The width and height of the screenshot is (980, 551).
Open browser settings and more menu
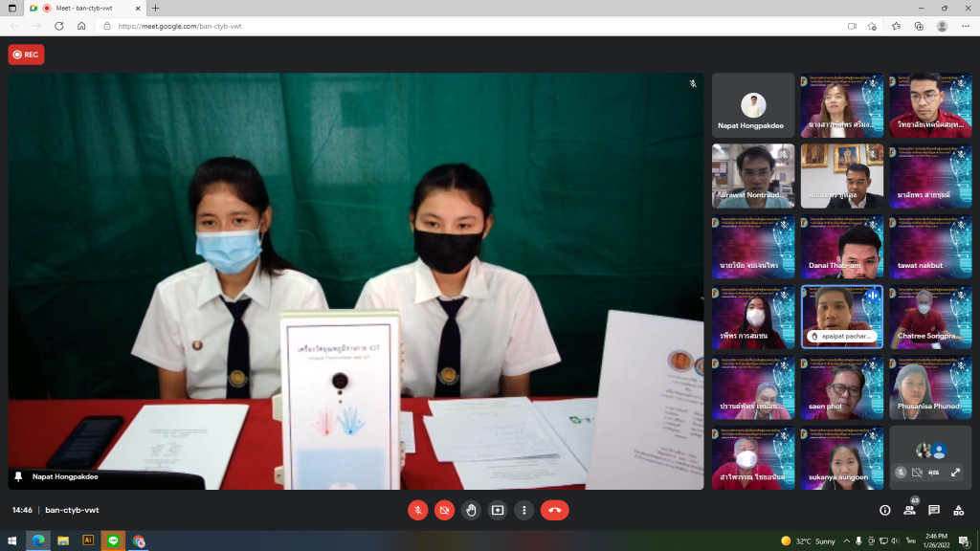[966, 26]
